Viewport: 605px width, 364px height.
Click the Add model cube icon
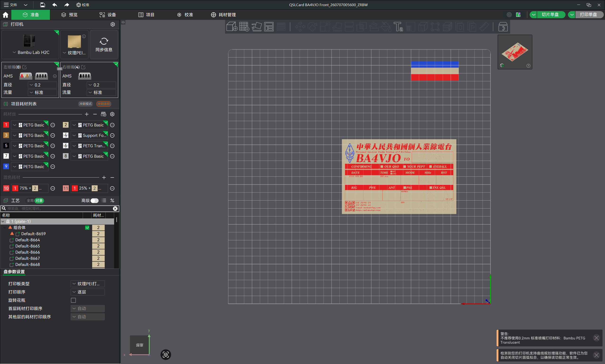[x=232, y=26]
